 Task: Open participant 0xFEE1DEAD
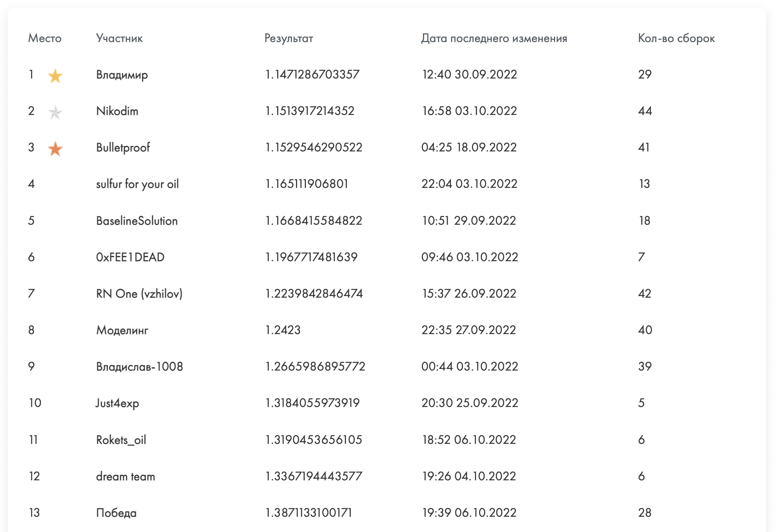pyautogui.click(x=130, y=257)
